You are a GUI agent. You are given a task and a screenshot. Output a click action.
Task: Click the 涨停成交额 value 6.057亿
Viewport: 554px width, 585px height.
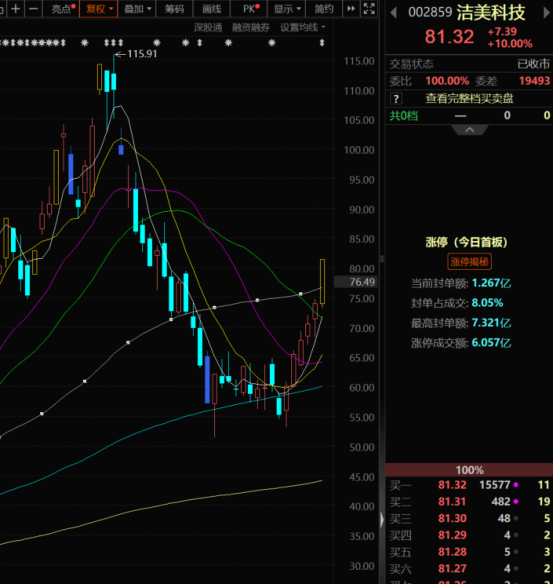[x=491, y=343]
